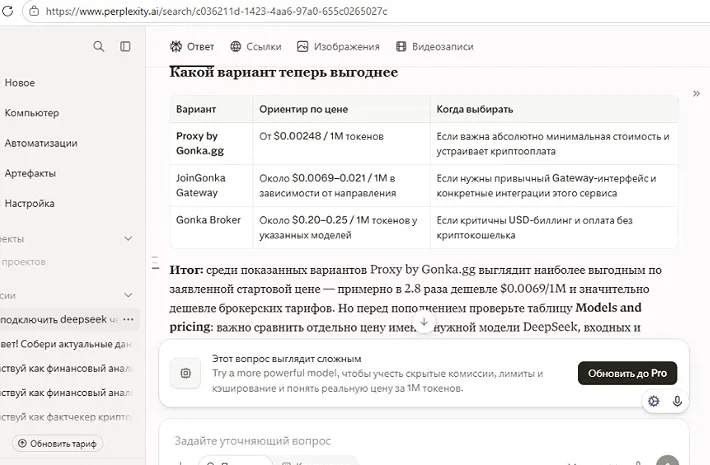Open the sidebar search icon

(98, 46)
